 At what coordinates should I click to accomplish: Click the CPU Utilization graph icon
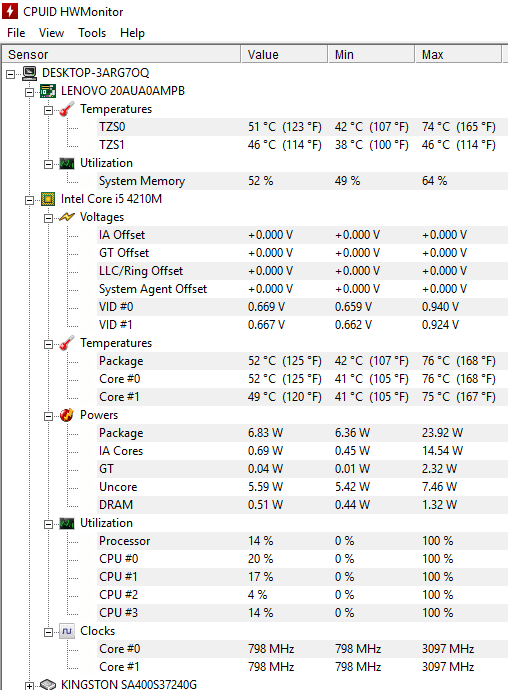point(67,523)
